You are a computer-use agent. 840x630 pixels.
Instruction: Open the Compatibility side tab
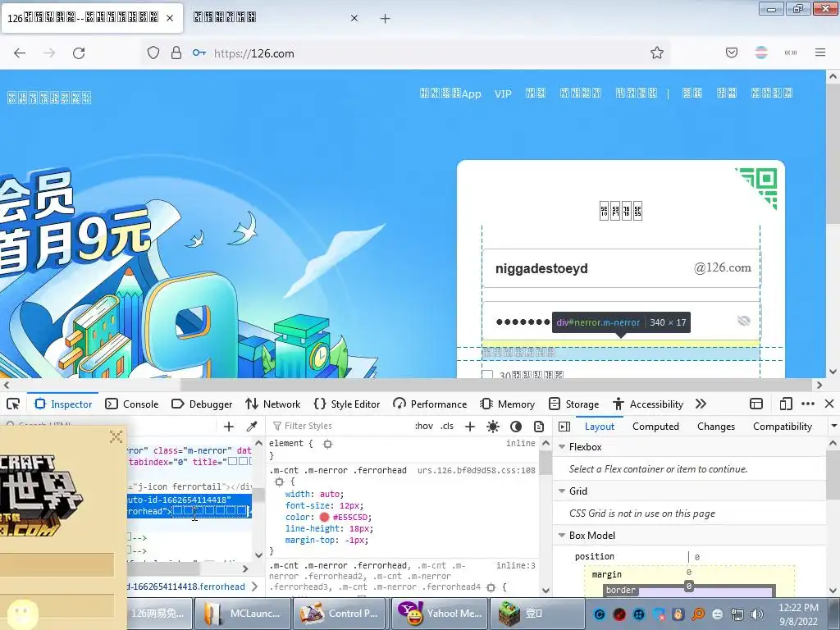click(x=782, y=427)
